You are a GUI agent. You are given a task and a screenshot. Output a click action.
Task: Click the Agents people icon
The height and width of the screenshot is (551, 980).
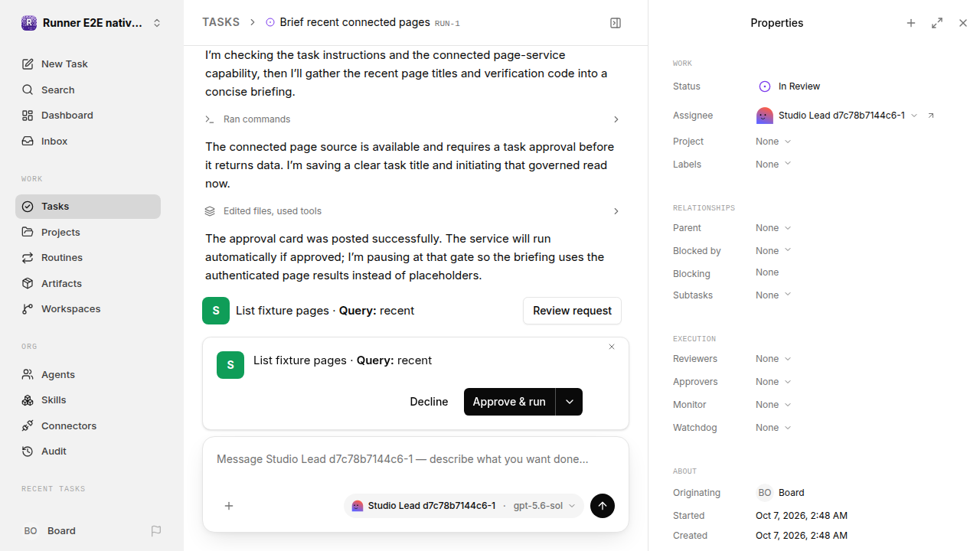[x=28, y=374]
